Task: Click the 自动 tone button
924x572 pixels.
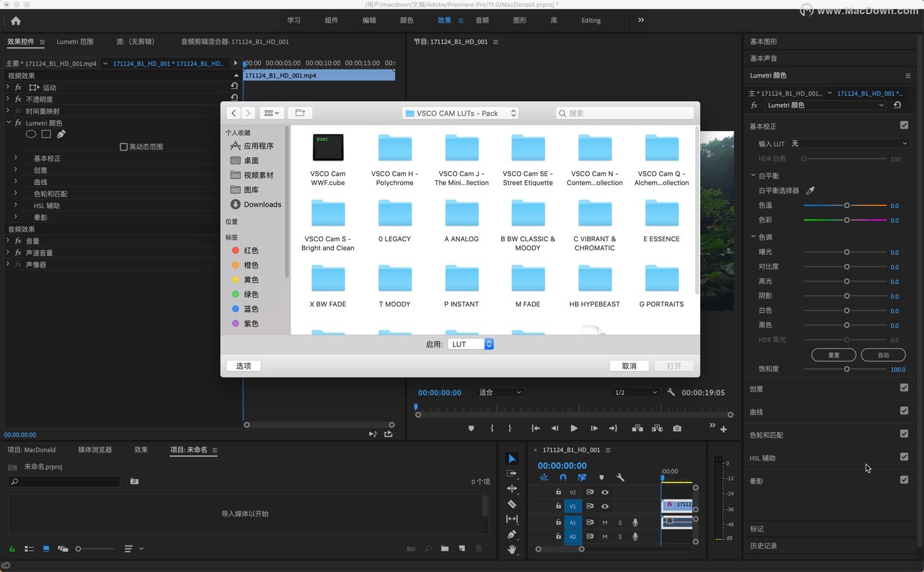Action: [884, 355]
